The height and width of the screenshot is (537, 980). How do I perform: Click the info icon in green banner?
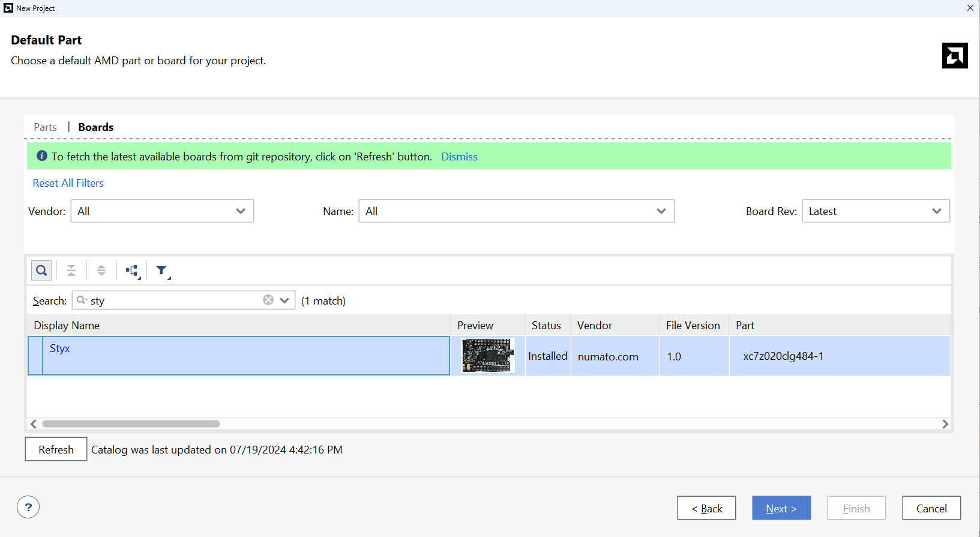(x=42, y=156)
